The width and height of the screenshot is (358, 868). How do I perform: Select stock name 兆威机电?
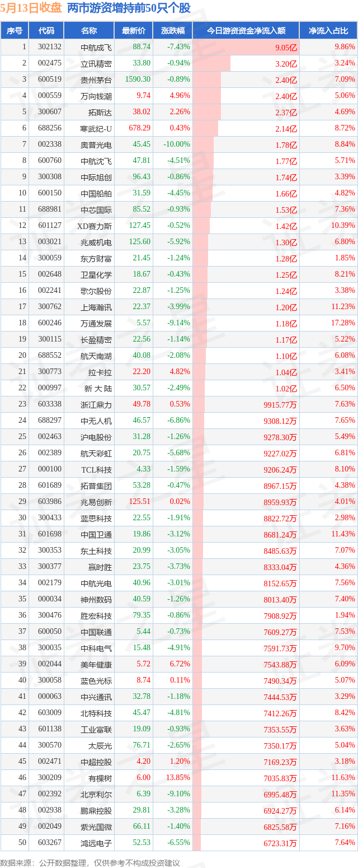[x=96, y=242]
